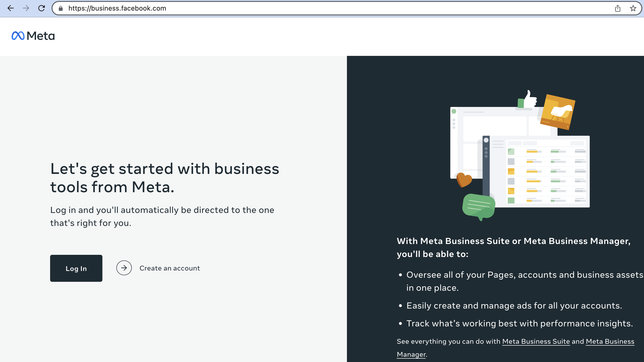Click the circled arrow icon
The height and width of the screenshot is (362, 644).
(124, 268)
